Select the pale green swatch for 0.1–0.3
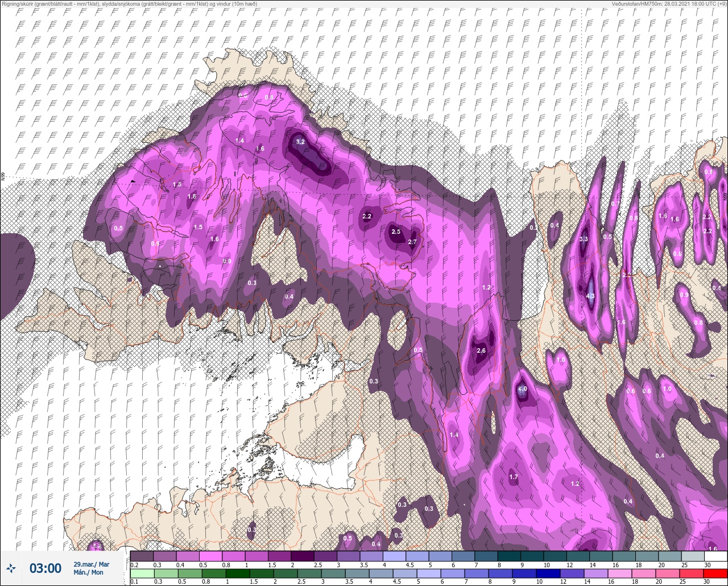 [x=142, y=573]
